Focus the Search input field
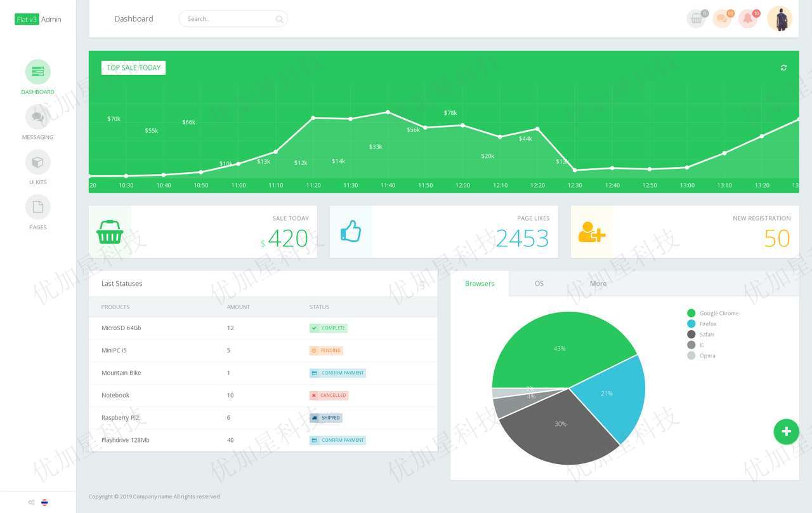The image size is (812, 513). (x=233, y=19)
